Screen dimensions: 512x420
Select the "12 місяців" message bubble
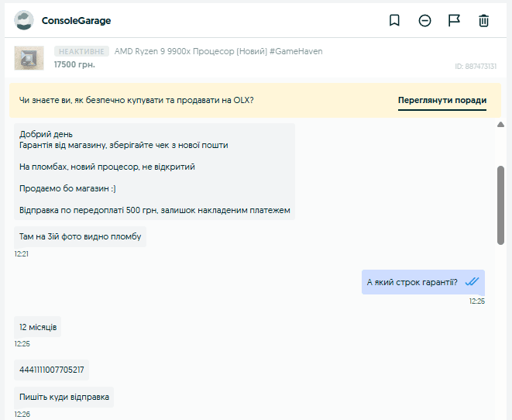38,327
